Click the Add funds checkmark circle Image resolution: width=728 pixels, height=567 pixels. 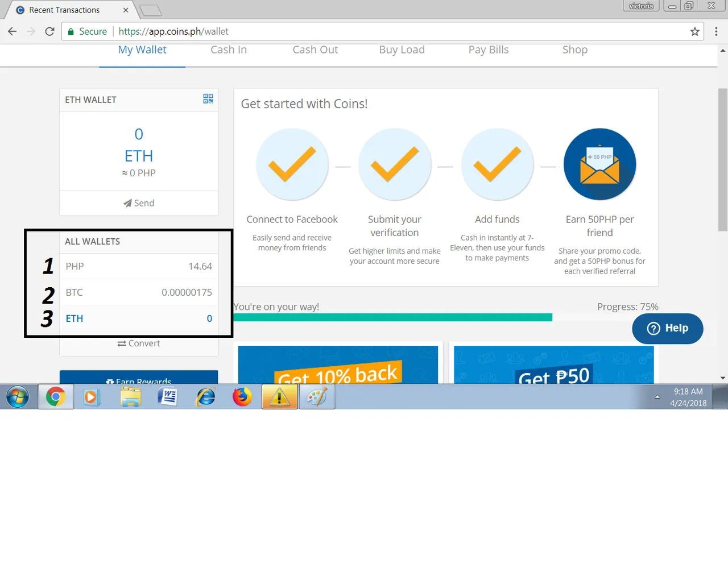point(498,164)
